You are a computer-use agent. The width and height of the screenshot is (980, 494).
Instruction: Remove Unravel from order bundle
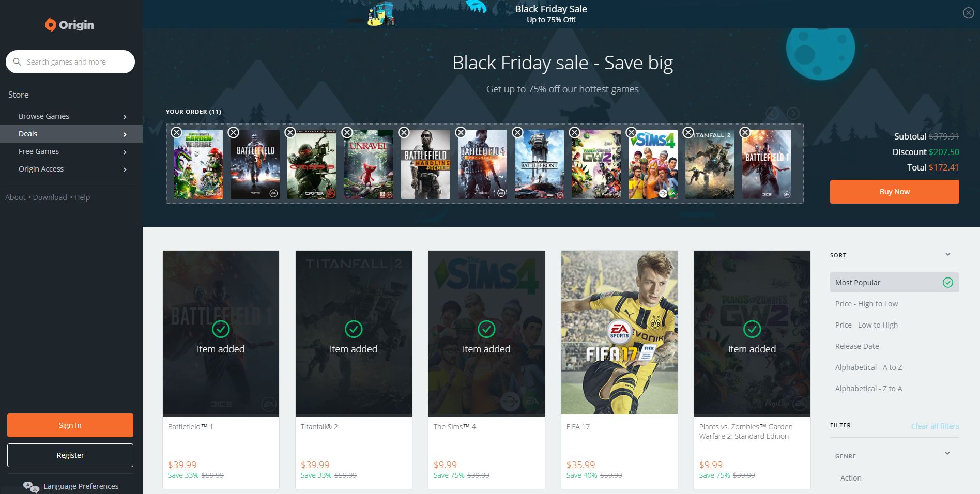click(347, 132)
